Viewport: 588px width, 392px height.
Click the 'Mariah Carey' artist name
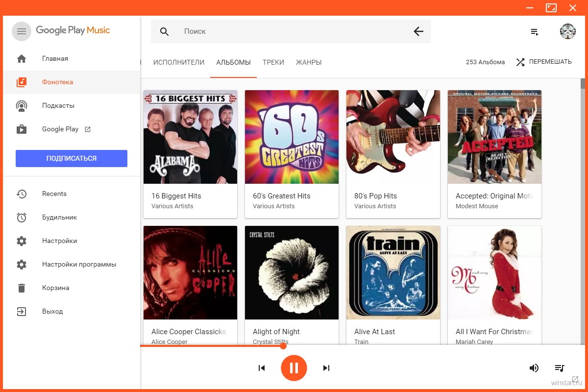[474, 342]
